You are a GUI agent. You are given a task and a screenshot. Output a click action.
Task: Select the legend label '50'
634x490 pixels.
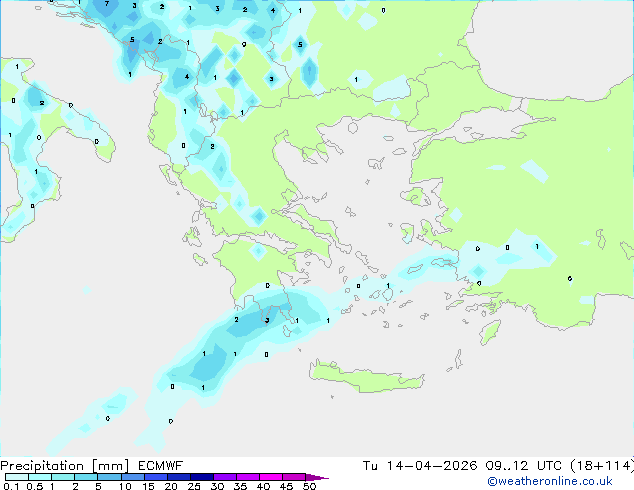pyautogui.click(x=309, y=486)
